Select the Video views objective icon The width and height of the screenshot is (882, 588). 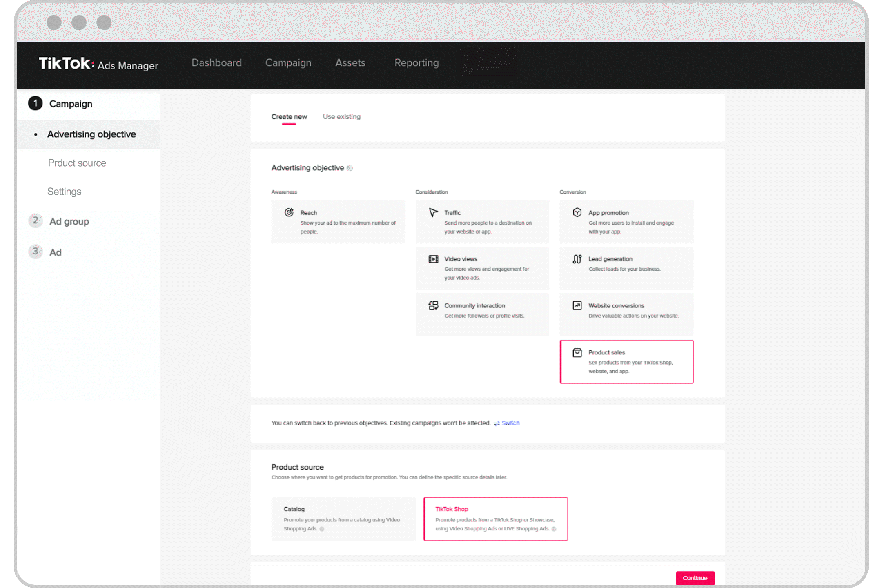[x=433, y=258]
